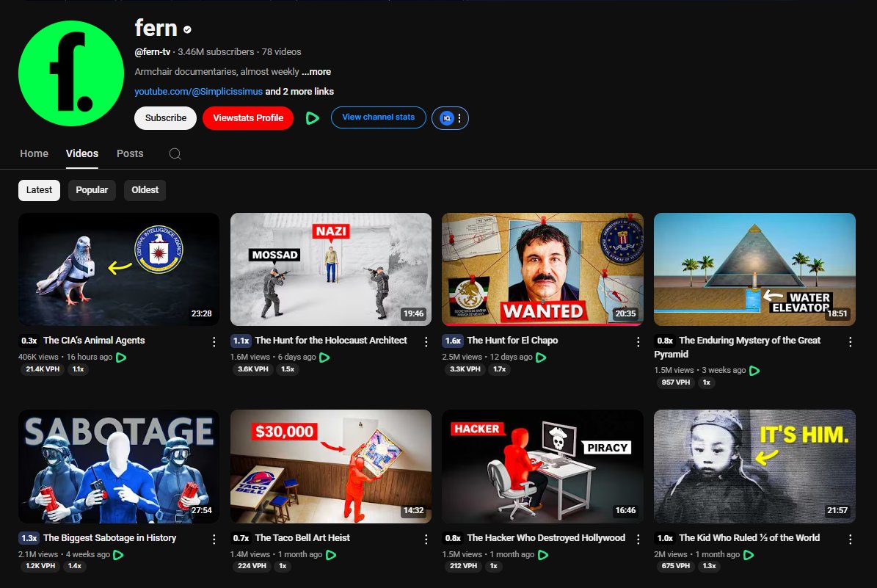
Task: Open more options for The Hunt for the Holocaust Architect
Action: 426,342
